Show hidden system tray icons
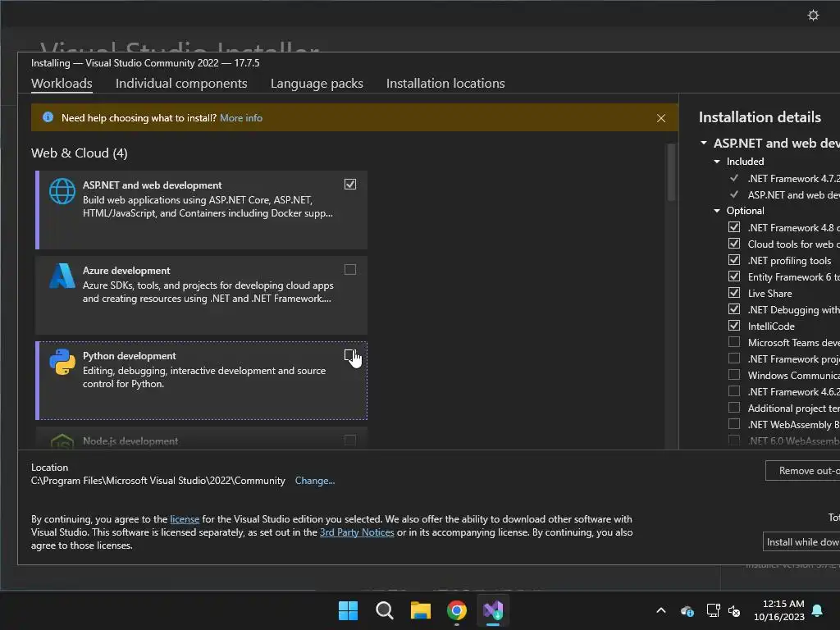This screenshot has width=840, height=630. click(661, 610)
